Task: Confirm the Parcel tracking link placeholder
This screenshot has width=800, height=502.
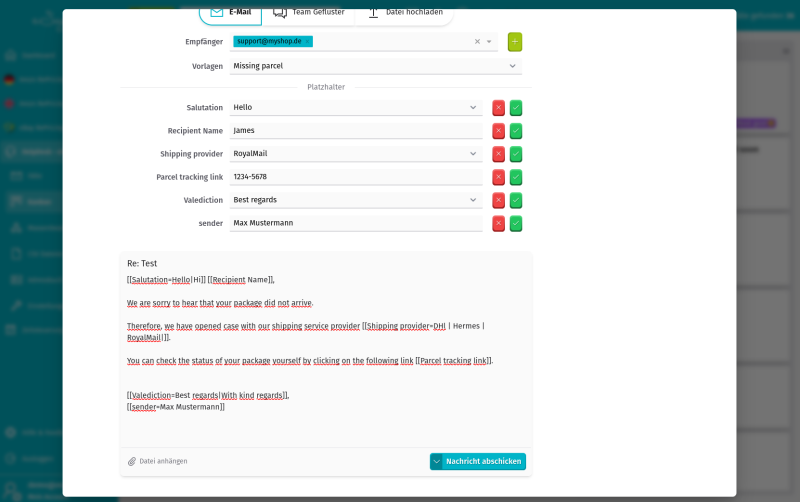Action: click(516, 178)
